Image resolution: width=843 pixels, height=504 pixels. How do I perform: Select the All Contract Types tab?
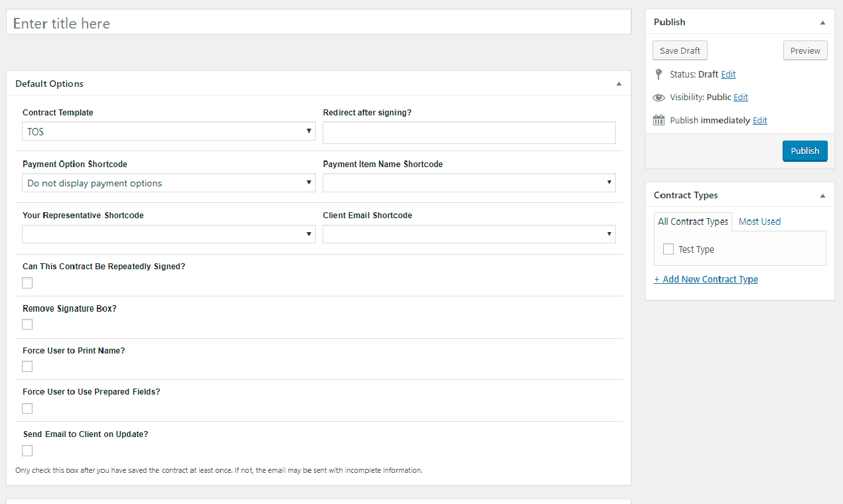coord(692,221)
